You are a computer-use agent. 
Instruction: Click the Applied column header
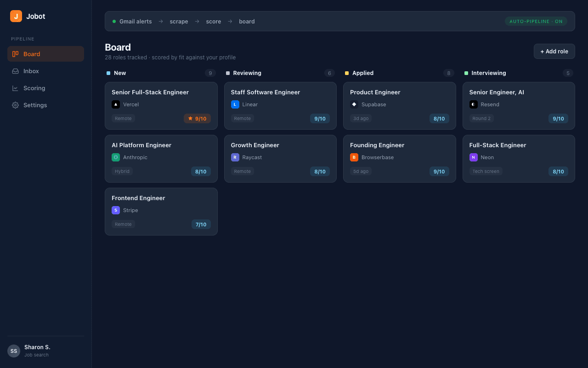[x=400, y=73]
